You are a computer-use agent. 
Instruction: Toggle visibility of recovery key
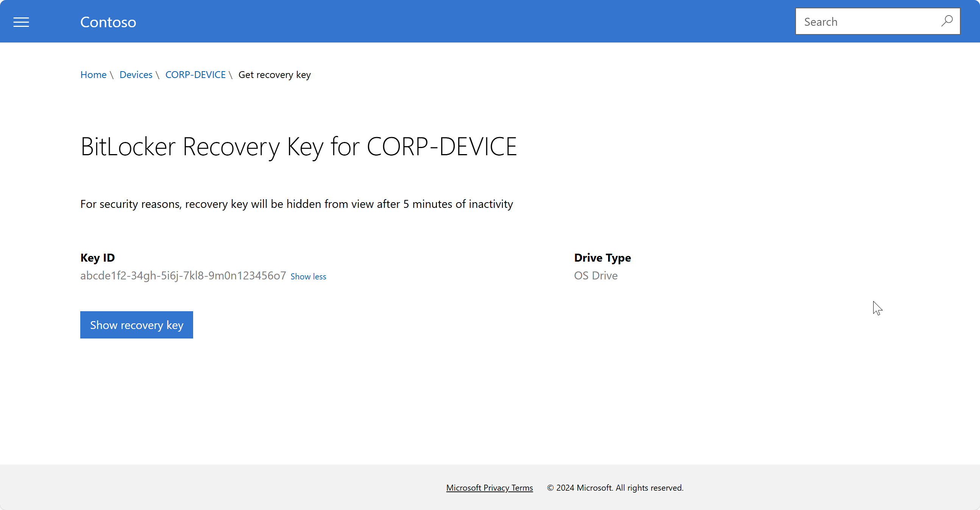point(136,324)
